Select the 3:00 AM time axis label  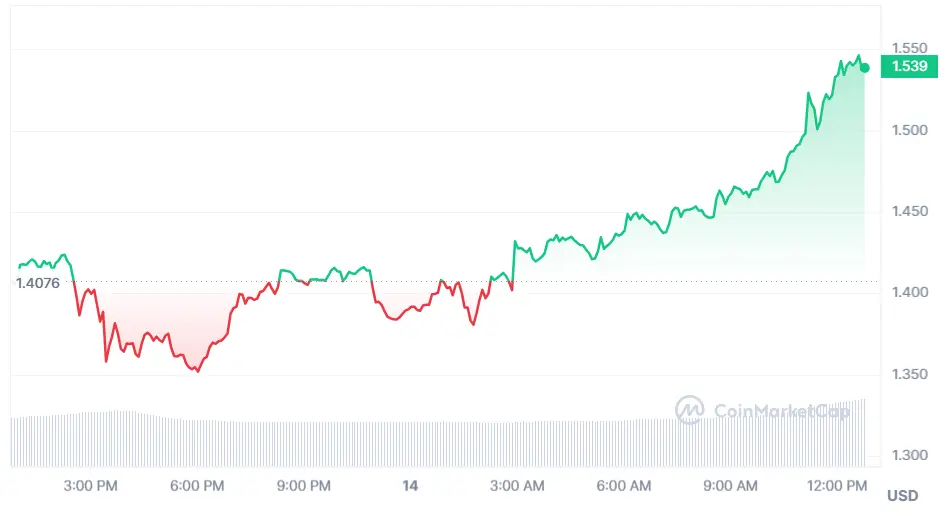(x=517, y=486)
